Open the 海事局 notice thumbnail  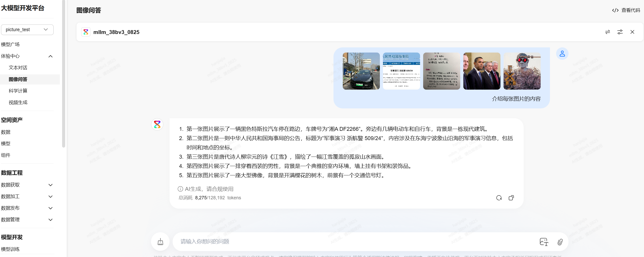(x=401, y=71)
